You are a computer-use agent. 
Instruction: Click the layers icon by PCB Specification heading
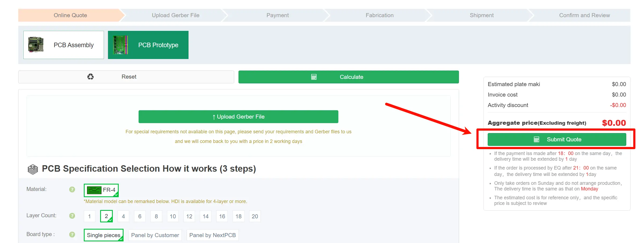pyautogui.click(x=33, y=169)
